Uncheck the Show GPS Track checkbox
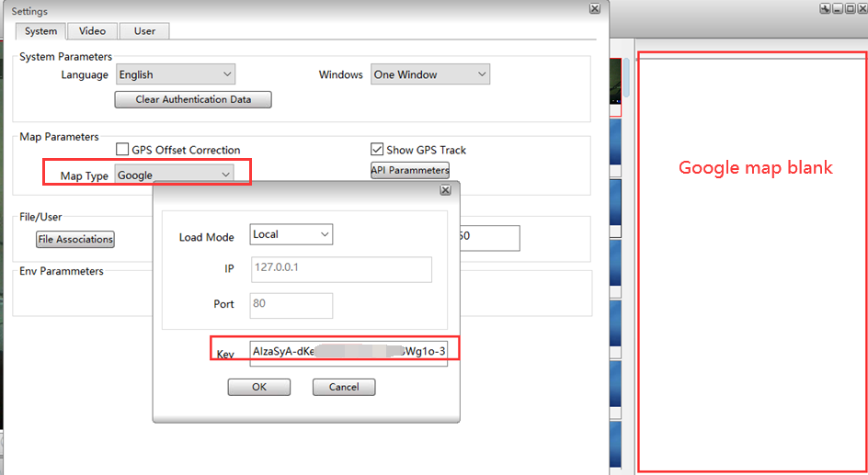868x475 pixels. 377,150
